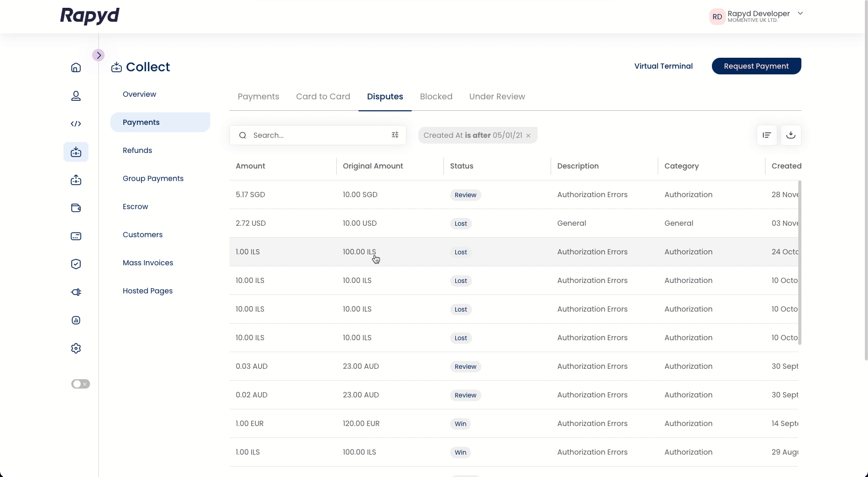The height and width of the screenshot is (477, 868).
Task: Click the table vertical scrollbar
Action: click(x=800, y=263)
